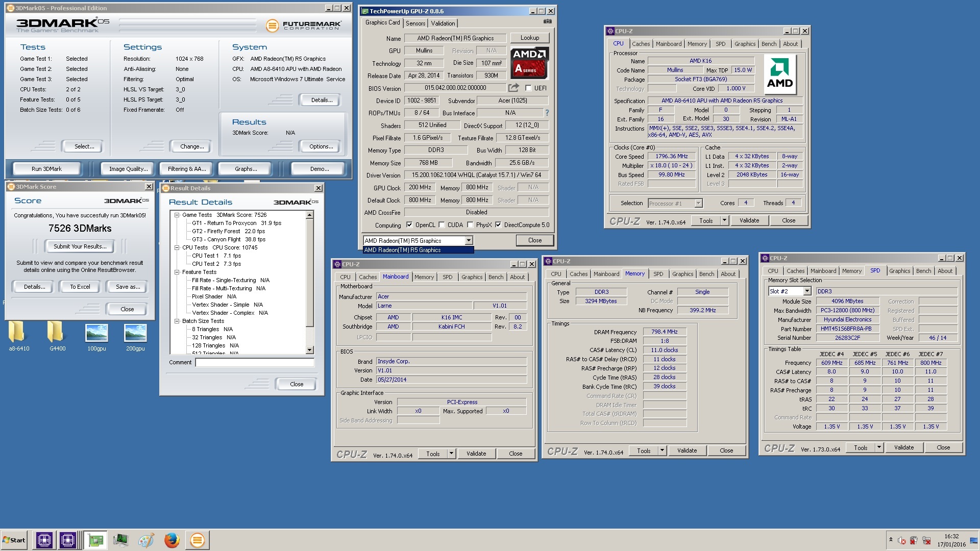The image size is (980, 551).
Task: Click Submit Your Results... button
Action: tap(80, 246)
